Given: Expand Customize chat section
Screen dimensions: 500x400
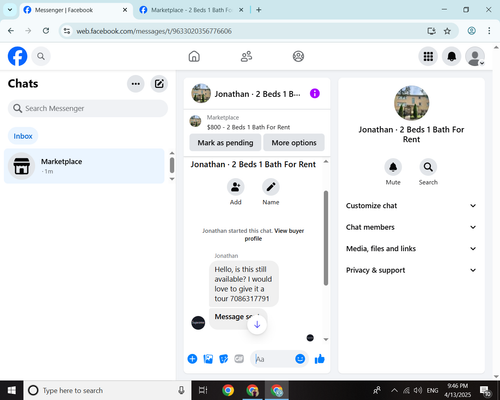Looking at the screenshot, I should [x=411, y=206].
